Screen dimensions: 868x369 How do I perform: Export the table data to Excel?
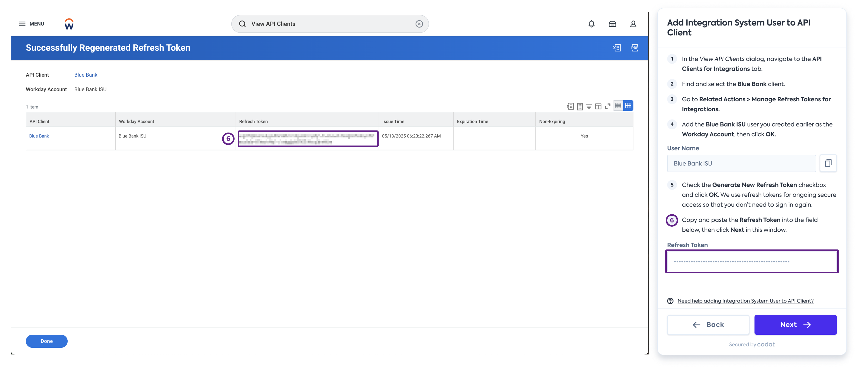coord(570,106)
